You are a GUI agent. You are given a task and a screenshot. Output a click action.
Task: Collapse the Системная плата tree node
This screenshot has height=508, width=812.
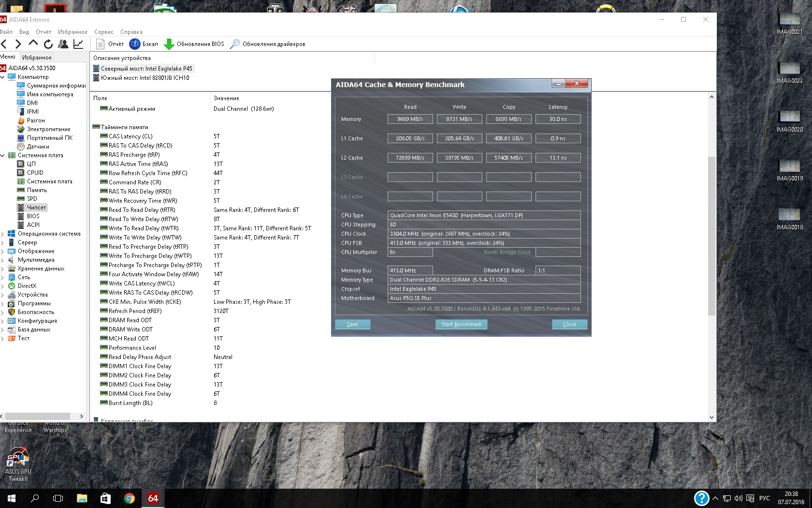click(2, 155)
